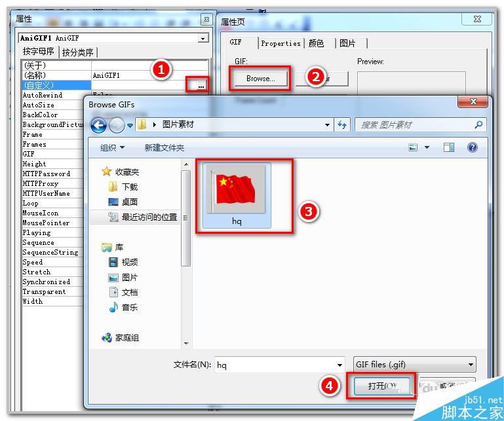Click Browse... button in 属性页
Viewport: 504px width, 421px height.
click(260, 79)
